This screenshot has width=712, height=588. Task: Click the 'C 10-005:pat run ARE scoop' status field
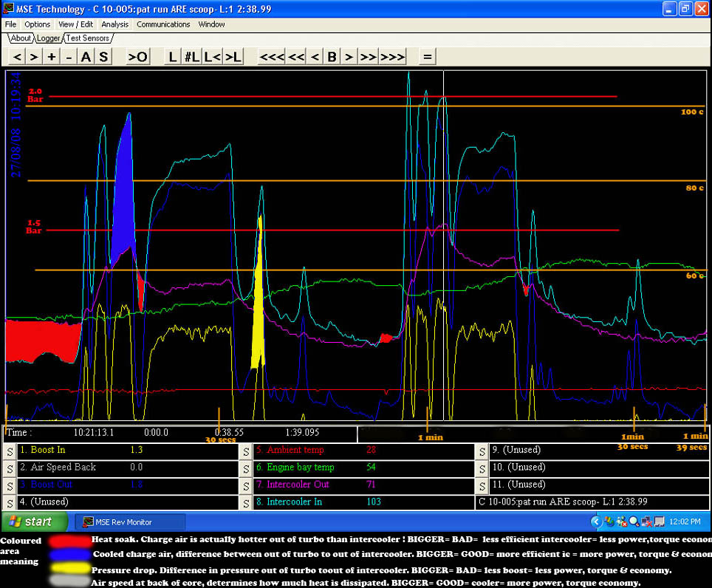pyautogui.click(x=592, y=502)
